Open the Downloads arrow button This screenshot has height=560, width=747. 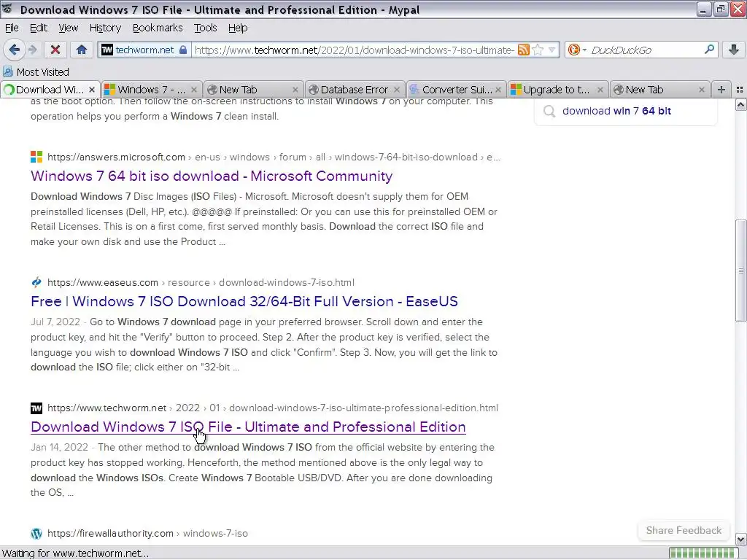(x=734, y=50)
